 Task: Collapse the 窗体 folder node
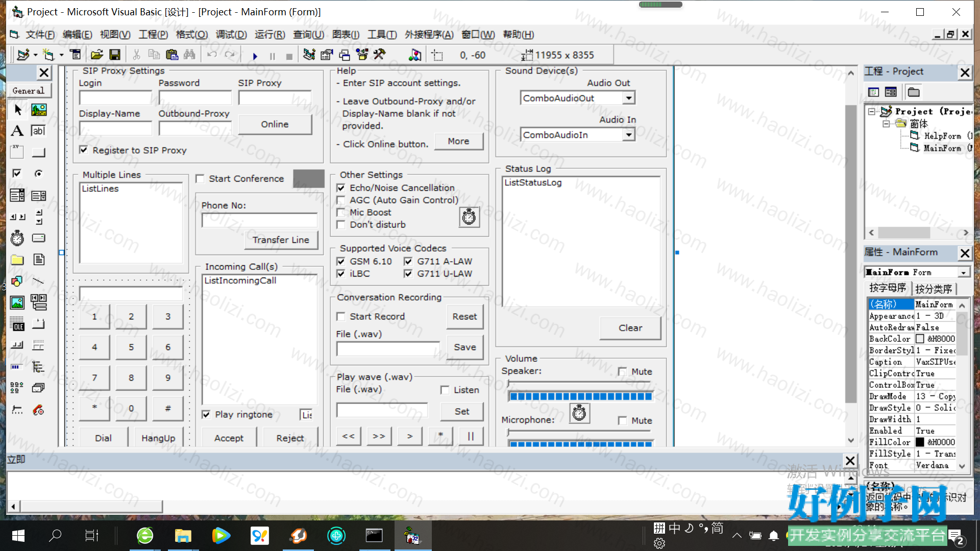[x=887, y=123]
